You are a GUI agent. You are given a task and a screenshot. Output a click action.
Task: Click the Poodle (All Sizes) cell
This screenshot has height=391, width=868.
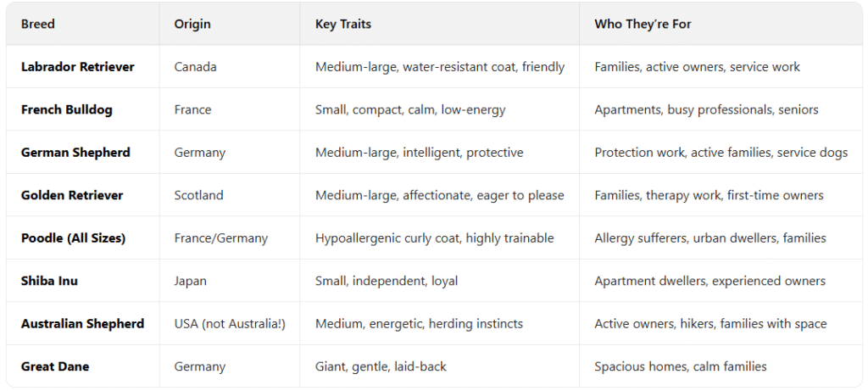click(73, 238)
